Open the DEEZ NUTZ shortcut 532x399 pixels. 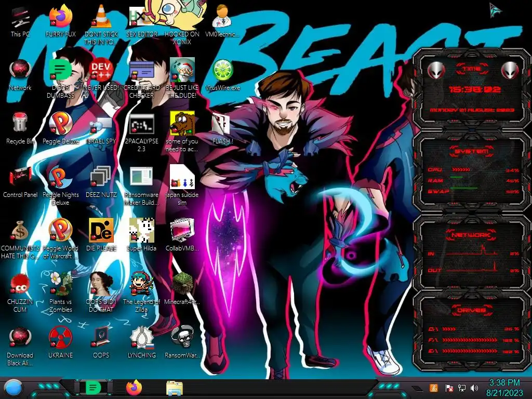101,177
